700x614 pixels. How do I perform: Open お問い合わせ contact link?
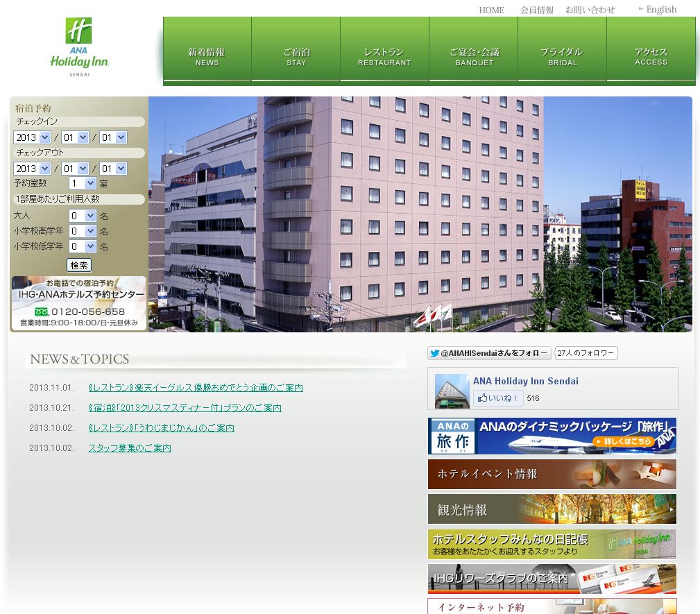[x=590, y=10]
